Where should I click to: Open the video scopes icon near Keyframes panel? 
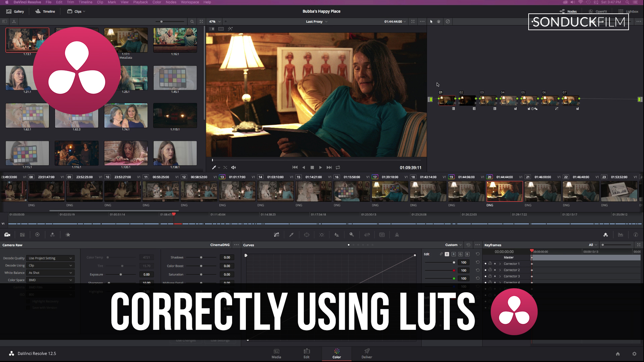click(620, 235)
